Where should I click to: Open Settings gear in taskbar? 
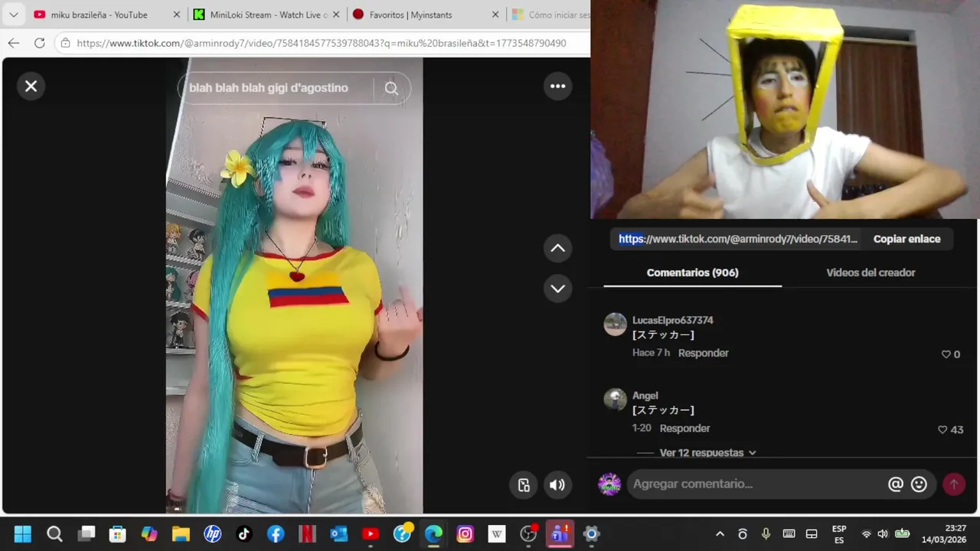591,533
